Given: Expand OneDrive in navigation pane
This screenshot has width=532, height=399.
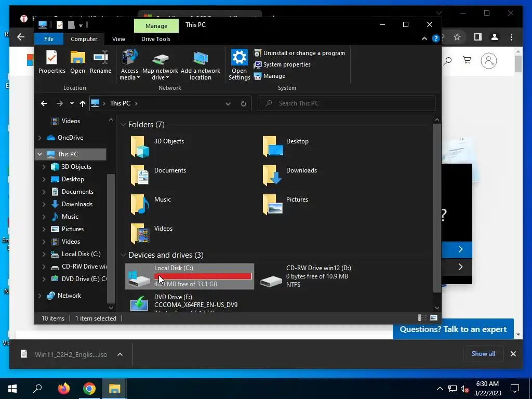Looking at the screenshot, I should click(x=39, y=138).
